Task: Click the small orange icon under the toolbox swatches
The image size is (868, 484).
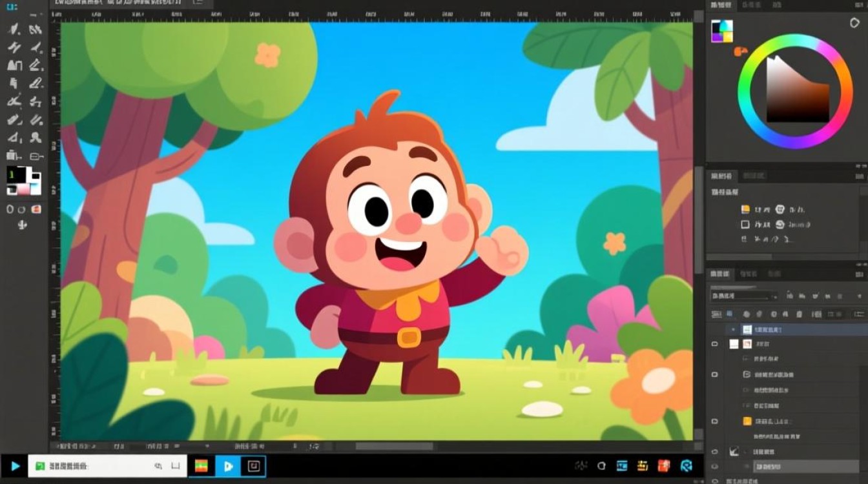Action: [x=36, y=208]
